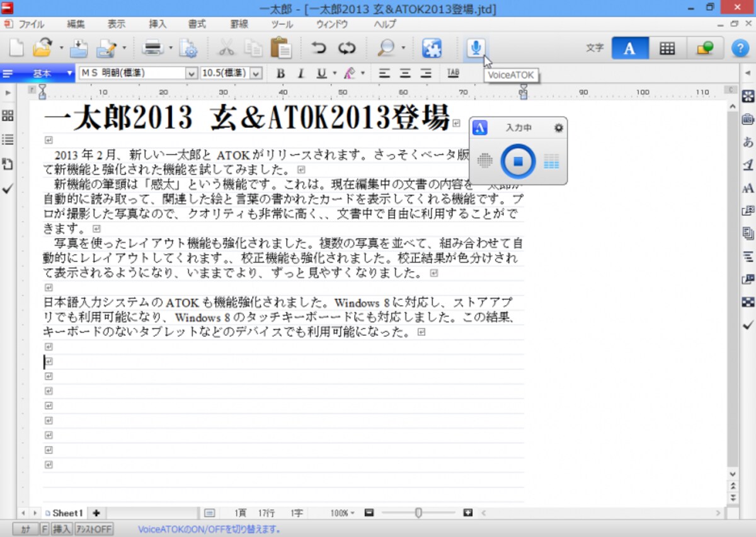
Task: Toggle the F indicator in the status bar
Action: [45, 529]
